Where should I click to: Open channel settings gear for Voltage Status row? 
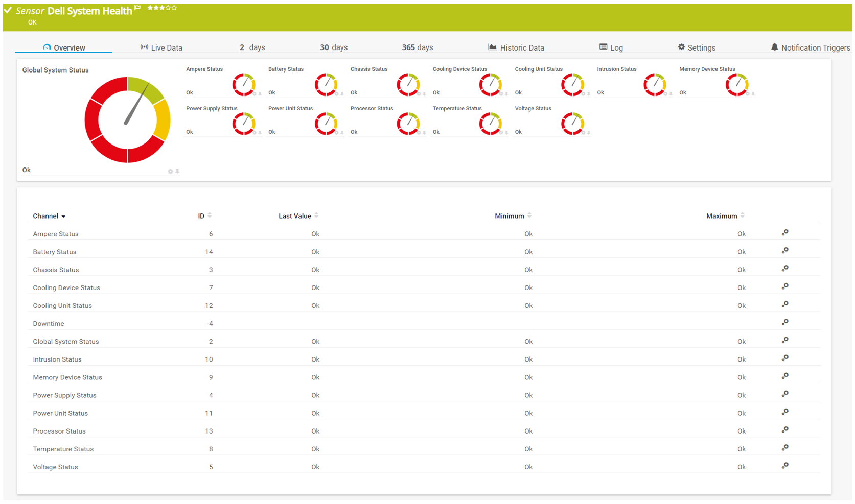click(x=785, y=465)
